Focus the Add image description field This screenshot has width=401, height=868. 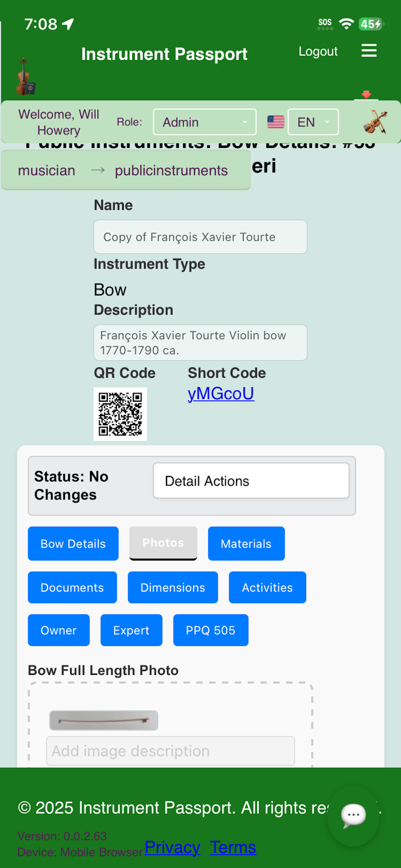pos(170,751)
